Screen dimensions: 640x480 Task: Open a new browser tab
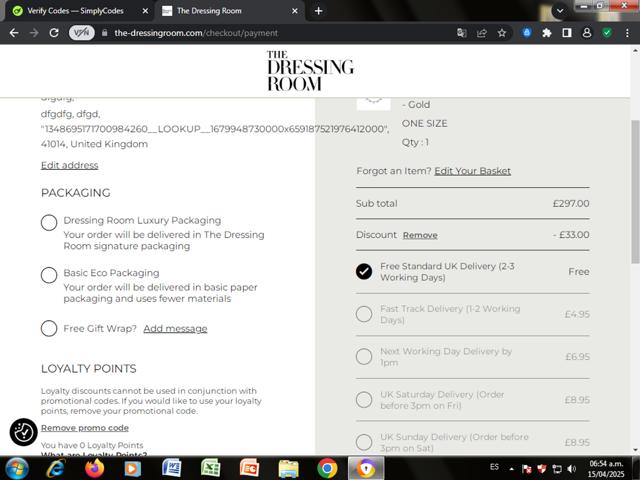pos(318,11)
